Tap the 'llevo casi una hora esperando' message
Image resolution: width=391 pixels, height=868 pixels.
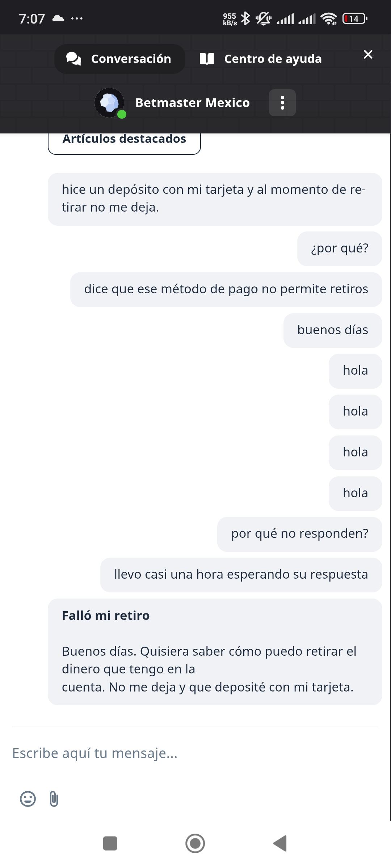(241, 575)
